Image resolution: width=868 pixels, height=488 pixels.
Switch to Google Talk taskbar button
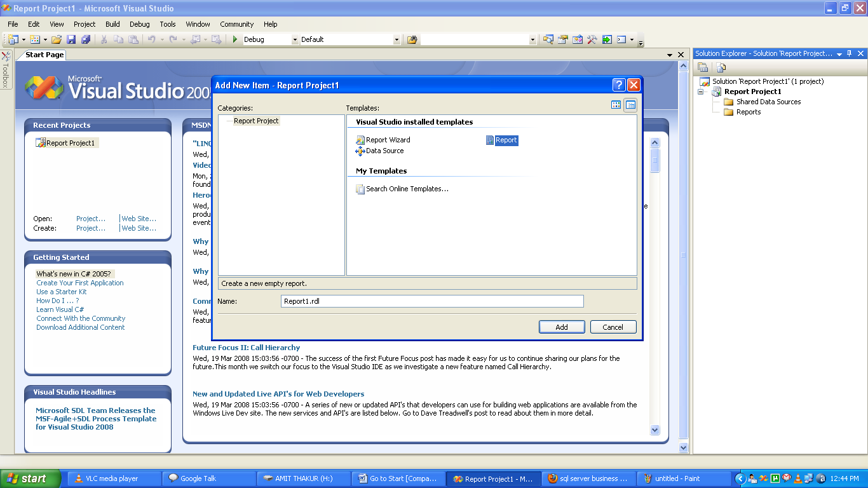coord(208,478)
